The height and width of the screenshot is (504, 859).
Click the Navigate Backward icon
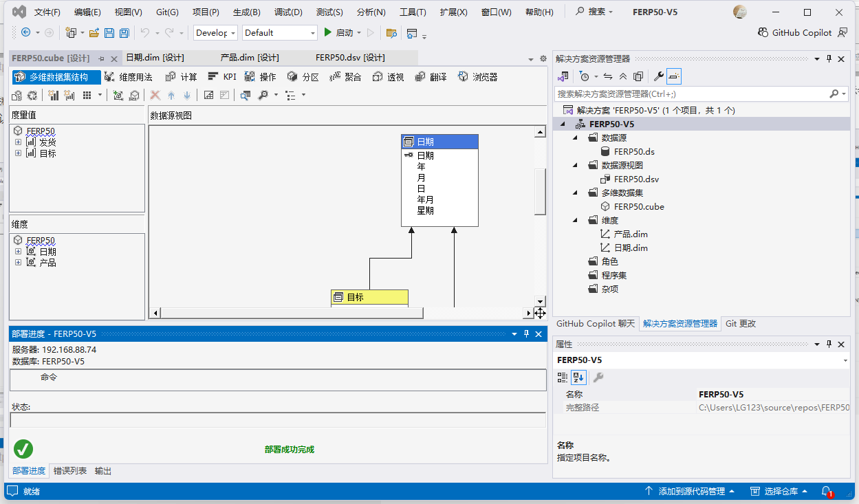coord(25,32)
